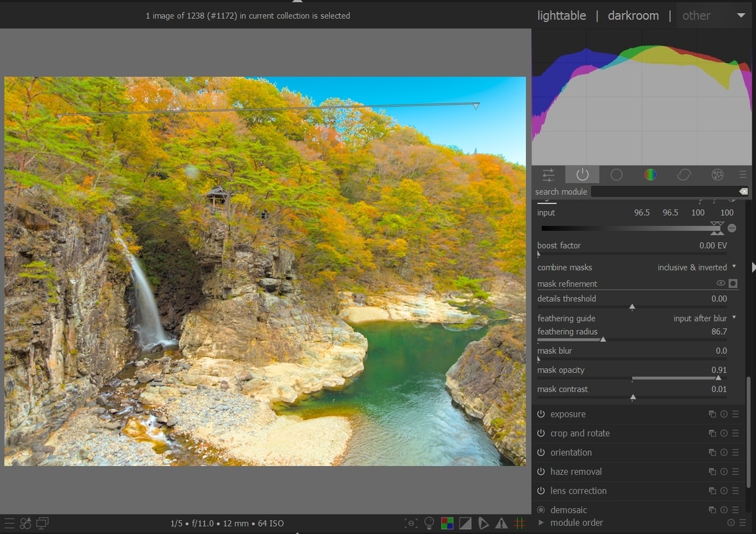756x534 pixels.
Task: Switch to color modules group
Action: (650, 175)
